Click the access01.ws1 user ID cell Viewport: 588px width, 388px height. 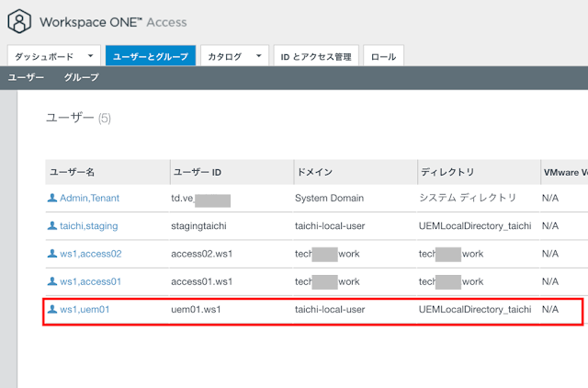tap(202, 281)
